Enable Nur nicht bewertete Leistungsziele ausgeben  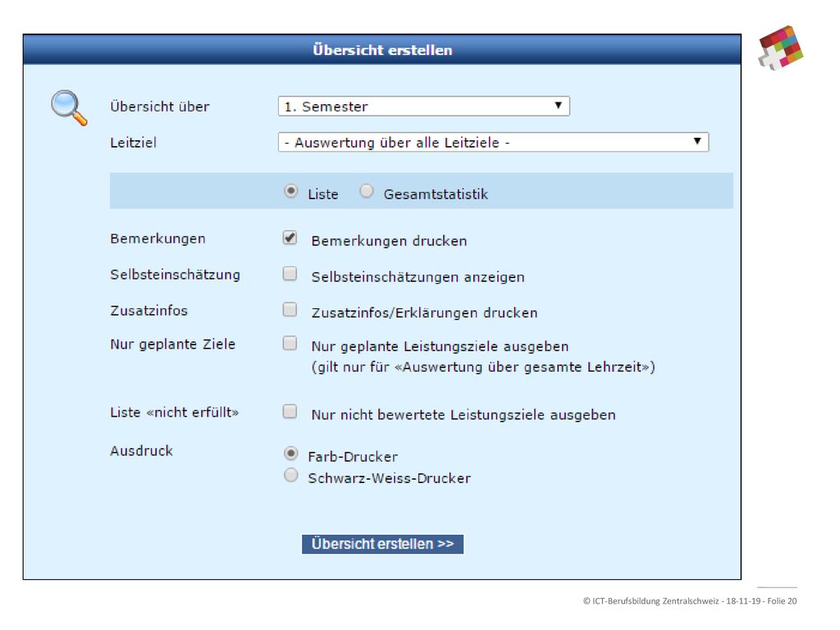(290, 411)
